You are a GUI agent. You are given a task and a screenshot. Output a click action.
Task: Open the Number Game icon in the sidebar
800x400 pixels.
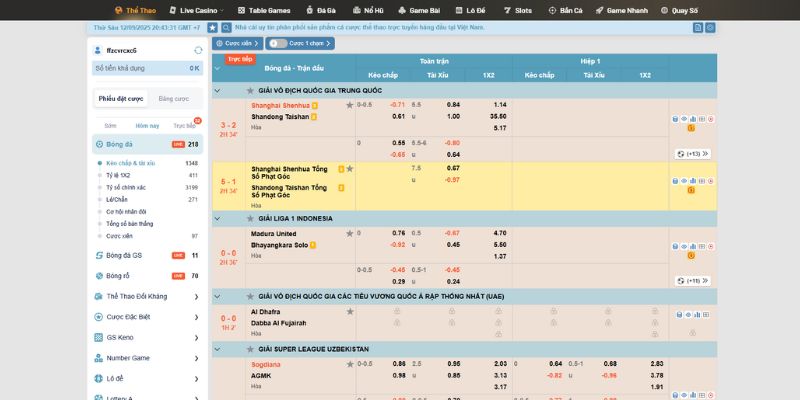click(x=99, y=358)
